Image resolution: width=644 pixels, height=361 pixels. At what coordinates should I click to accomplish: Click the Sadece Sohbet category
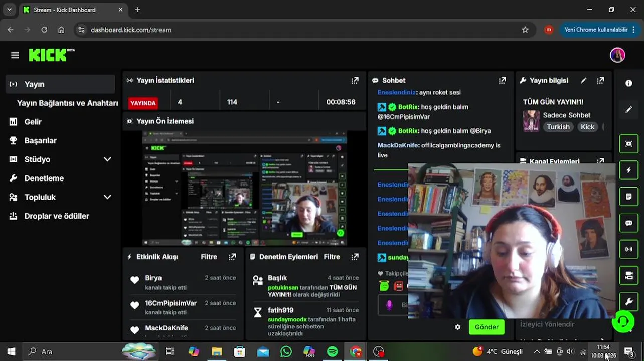click(x=567, y=115)
